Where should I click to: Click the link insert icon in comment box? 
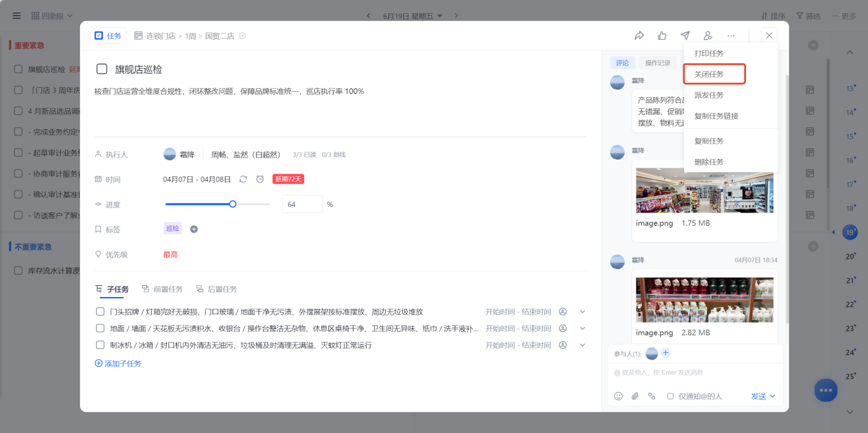[x=652, y=396]
